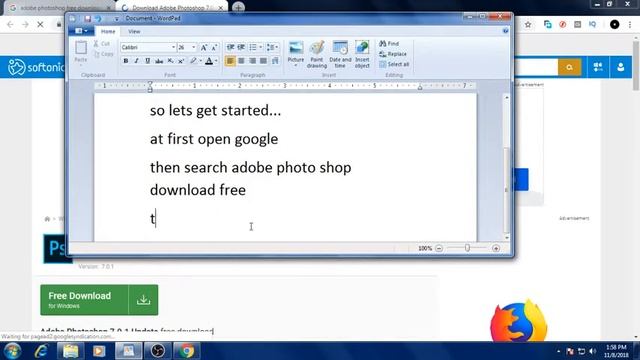Toggle italic formatting in WordPad
Screen dimensions: 640x360
point(136,61)
